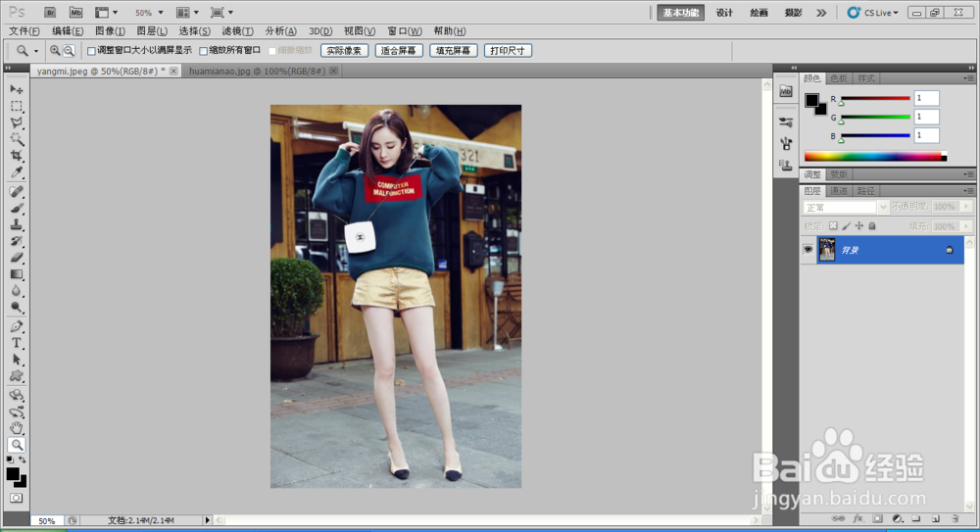This screenshot has width=980, height=532.
Task: Select the Custom Shape tool
Action: 17,375
